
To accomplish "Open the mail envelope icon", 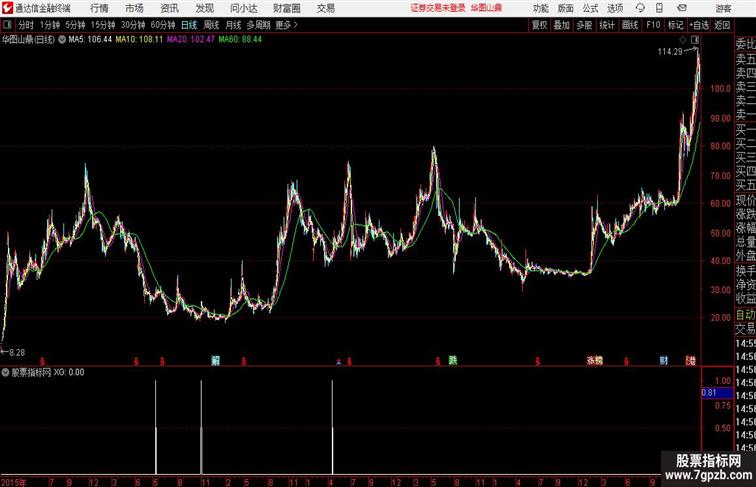I will [x=682, y=8].
